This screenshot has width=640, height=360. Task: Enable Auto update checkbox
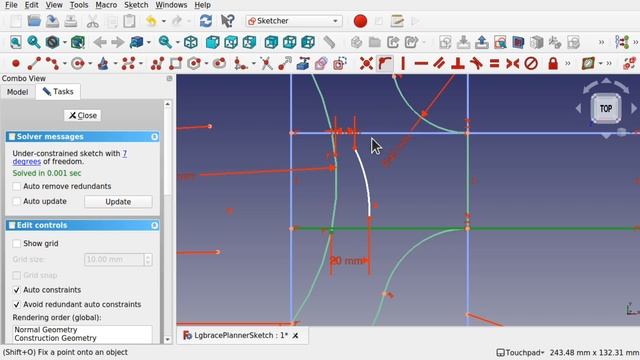16,202
